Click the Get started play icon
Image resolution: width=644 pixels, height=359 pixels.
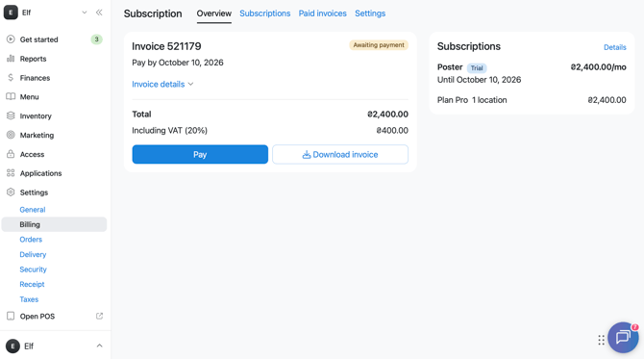click(x=11, y=39)
